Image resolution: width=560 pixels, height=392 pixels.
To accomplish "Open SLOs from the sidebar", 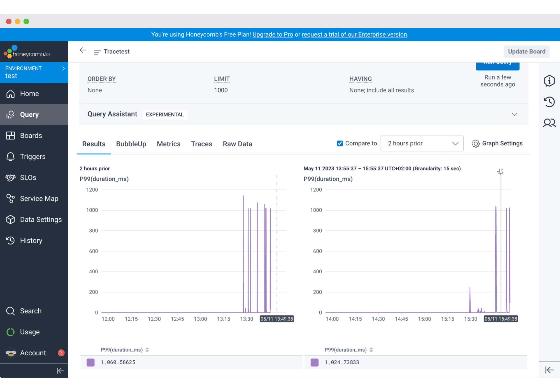I will pyautogui.click(x=28, y=178).
